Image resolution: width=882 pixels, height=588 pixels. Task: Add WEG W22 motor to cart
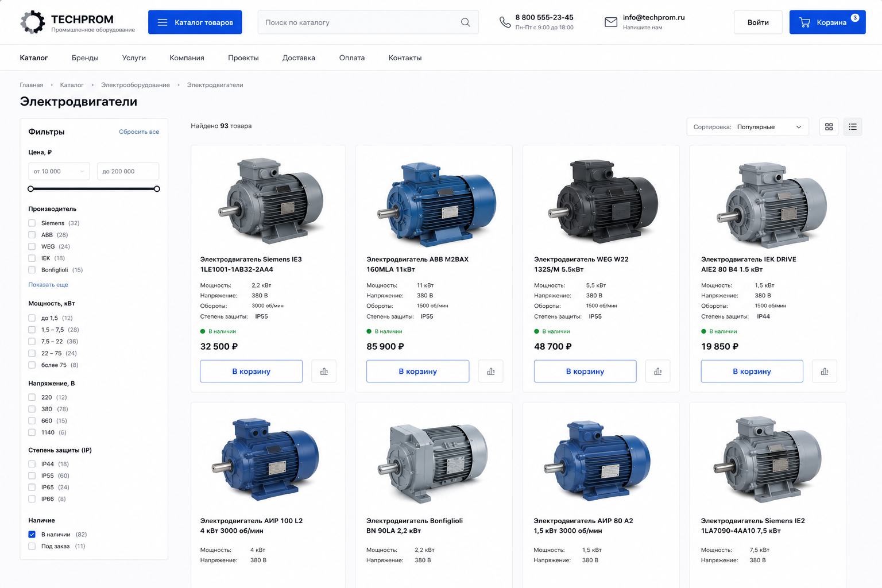tap(585, 372)
